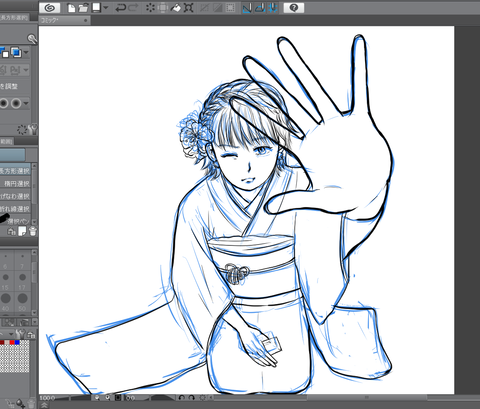Save the current canvas
The width and height of the screenshot is (480, 409).
pos(96,8)
